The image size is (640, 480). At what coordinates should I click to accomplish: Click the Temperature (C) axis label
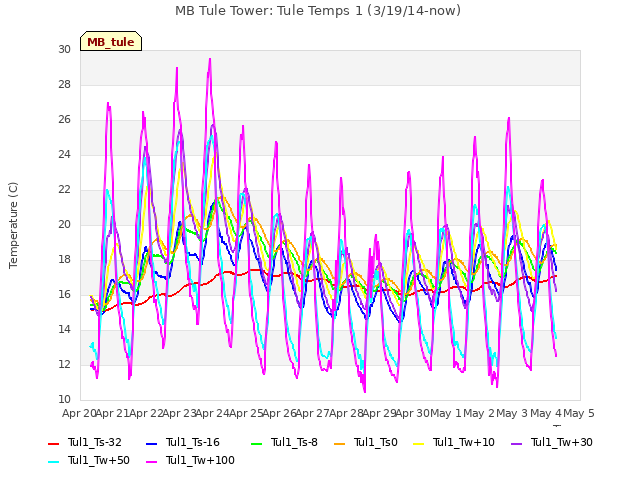click(x=13, y=225)
